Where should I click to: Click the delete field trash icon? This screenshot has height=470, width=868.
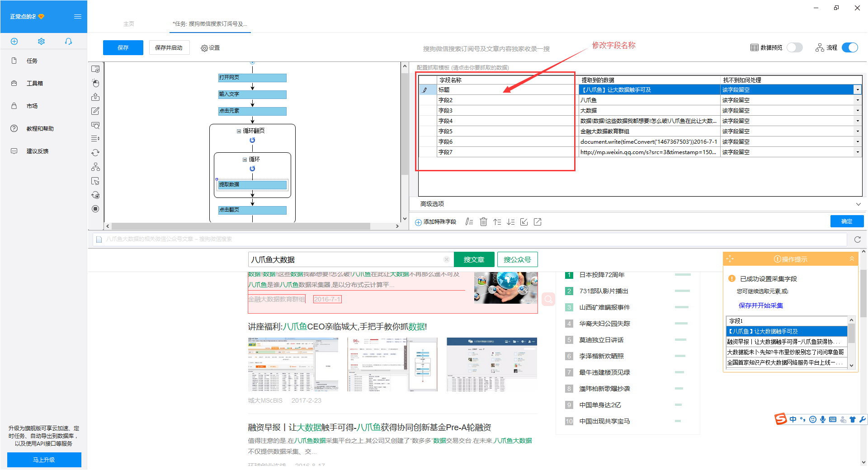click(x=483, y=222)
